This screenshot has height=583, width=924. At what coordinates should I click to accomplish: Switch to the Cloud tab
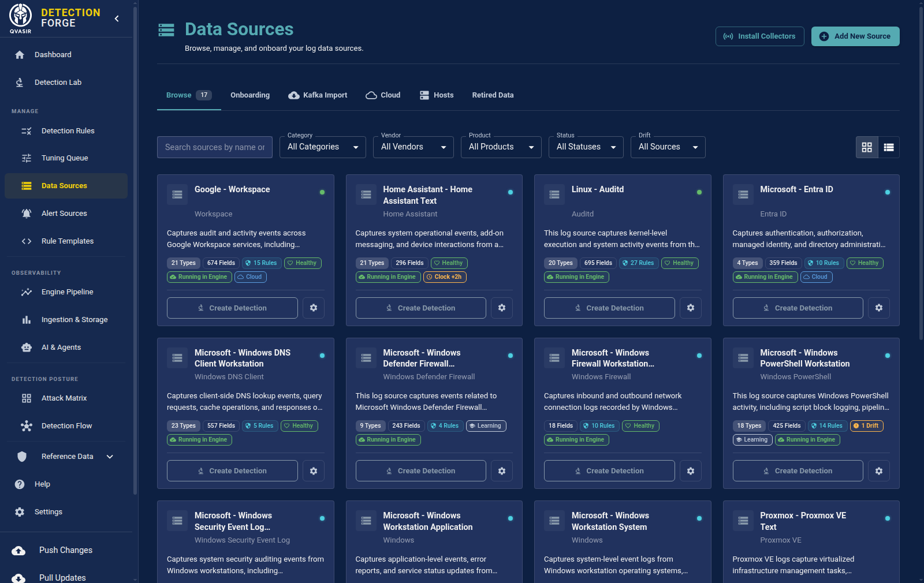coord(383,95)
